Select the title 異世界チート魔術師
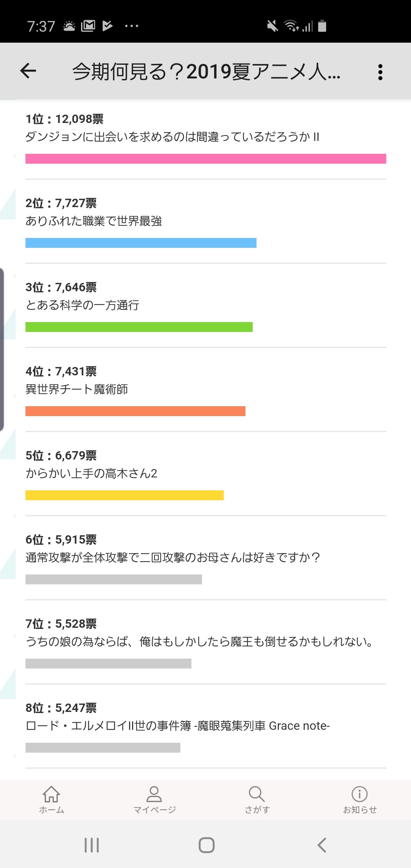Screen dimensions: 411x868 click(x=76, y=389)
